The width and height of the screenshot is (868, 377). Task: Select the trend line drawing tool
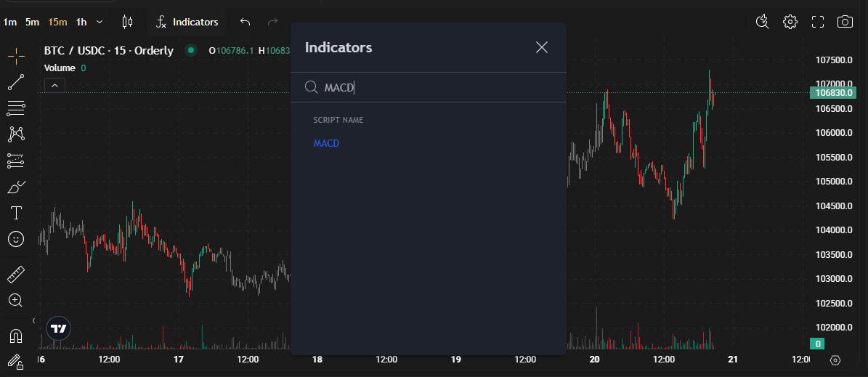16,82
